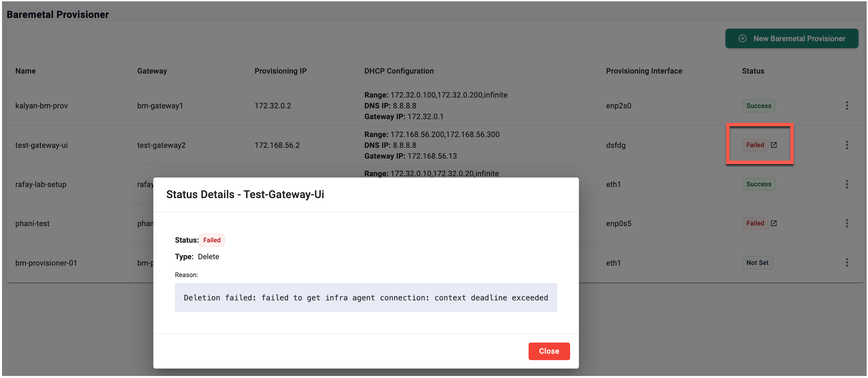
Task: Click the Name column header
Action: (x=25, y=71)
